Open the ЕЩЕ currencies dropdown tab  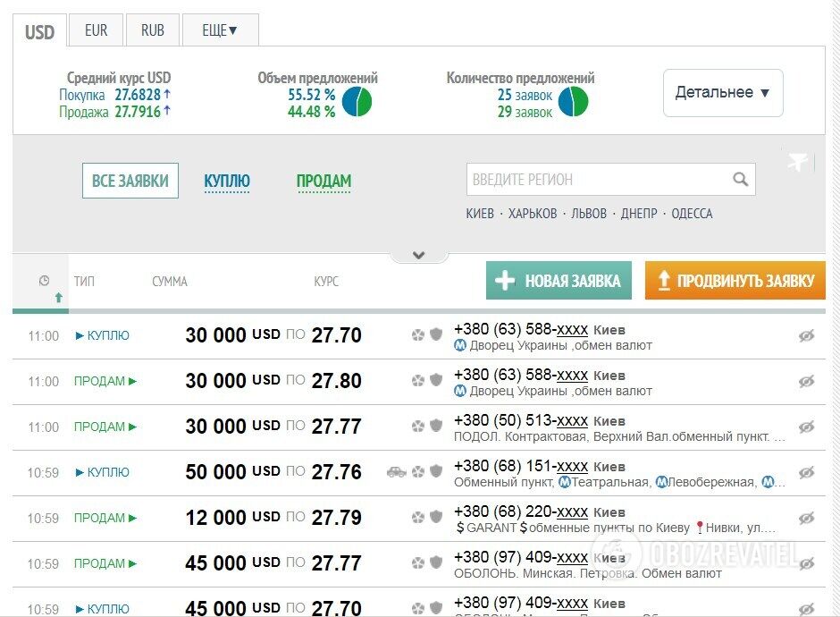(x=220, y=30)
